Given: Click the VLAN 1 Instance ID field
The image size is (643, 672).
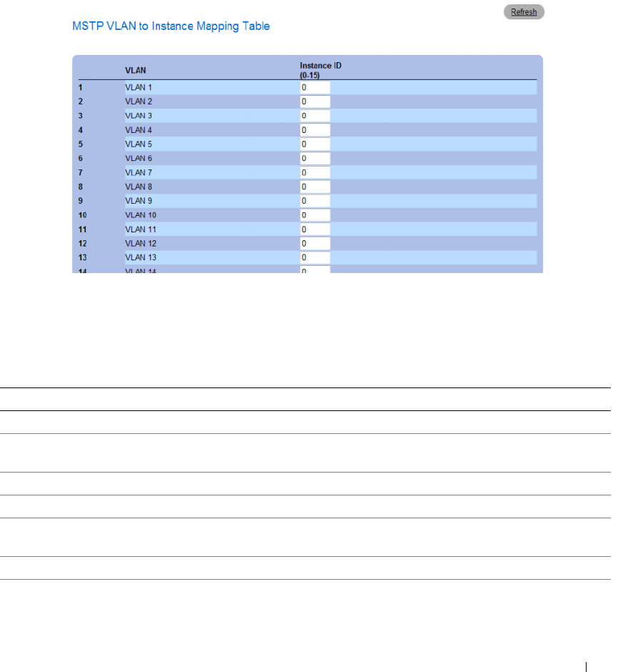Looking at the screenshot, I should coord(315,87).
